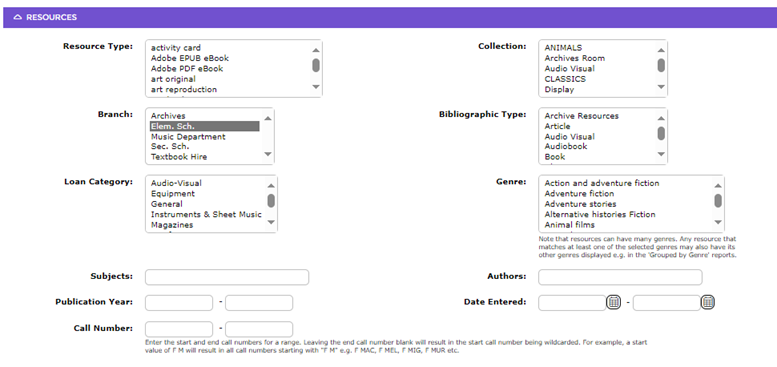The image size is (777, 367).
Task: Collapse the RESOURCES section header icon
Action: (x=18, y=17)
